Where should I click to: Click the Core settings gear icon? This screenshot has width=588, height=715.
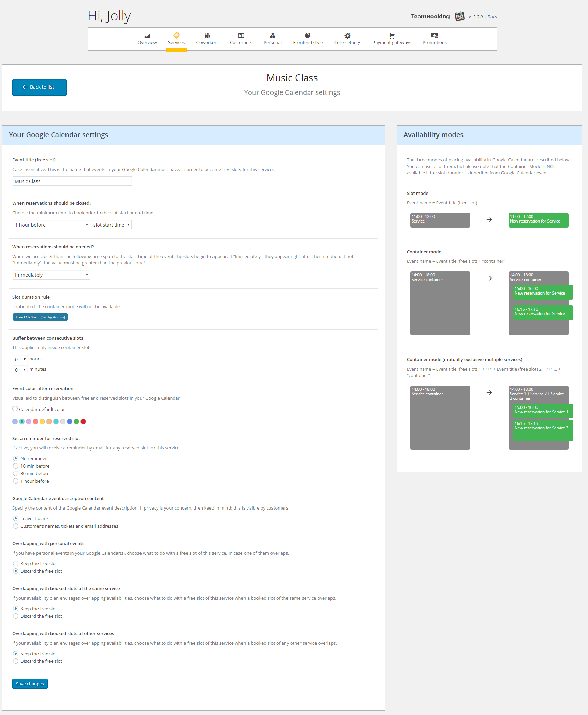point(347,35)
